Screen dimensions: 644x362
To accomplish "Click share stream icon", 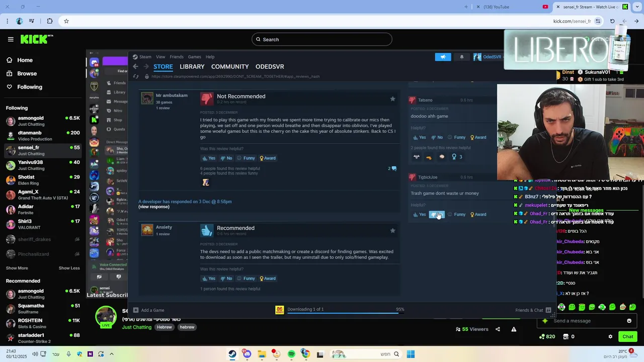I will (498, 329).
